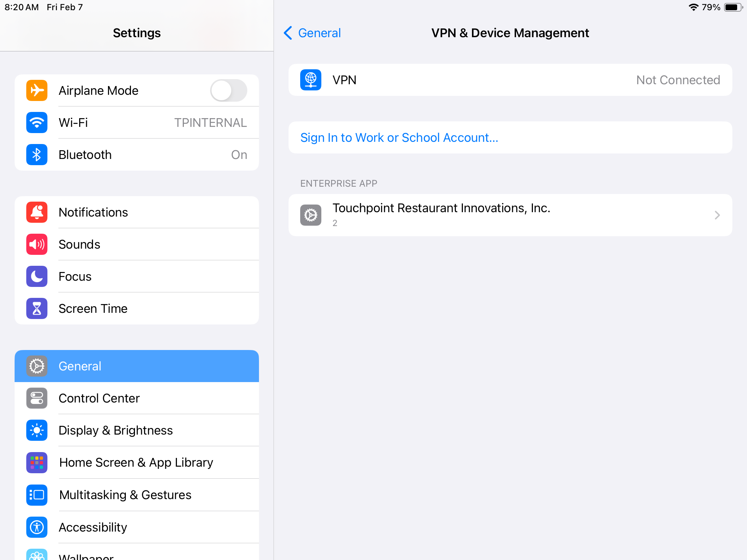This screenshot has height=560, width=747.
Task: Tap the orange Airplane Mode icon
Action: [x=37, y=90]
